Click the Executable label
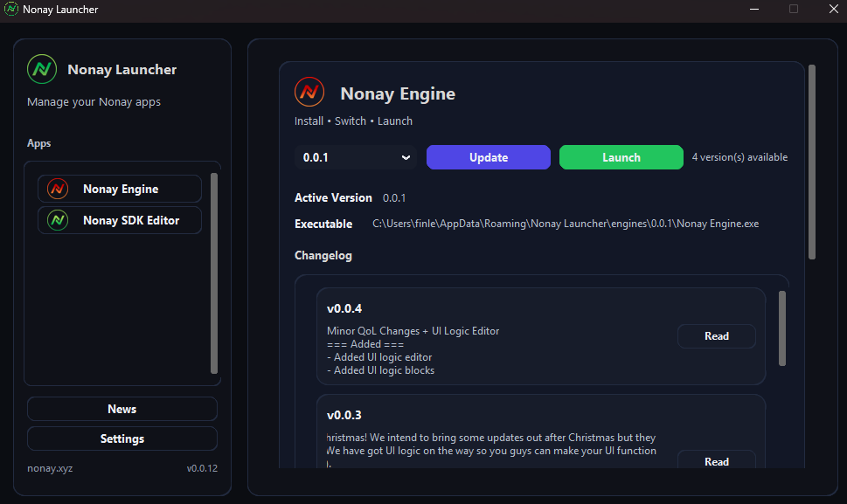847x504 pixels. point(323,224)
